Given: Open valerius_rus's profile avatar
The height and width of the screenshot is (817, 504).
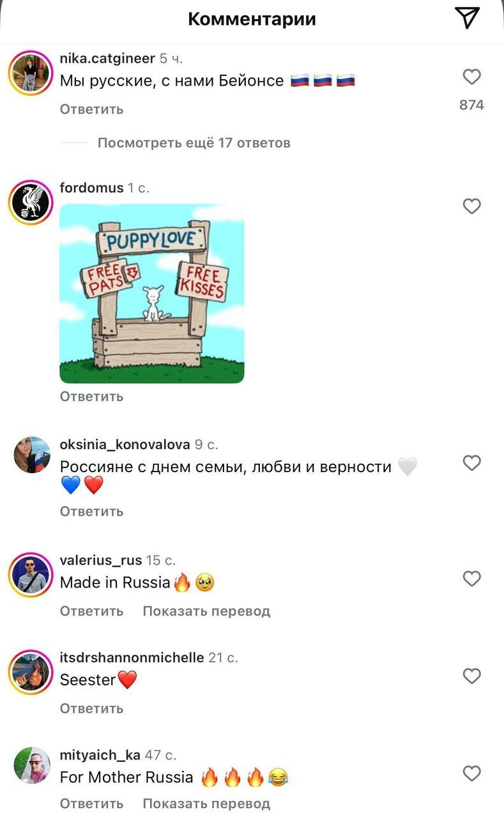Looking at the screenshot, I should [31, 574].
